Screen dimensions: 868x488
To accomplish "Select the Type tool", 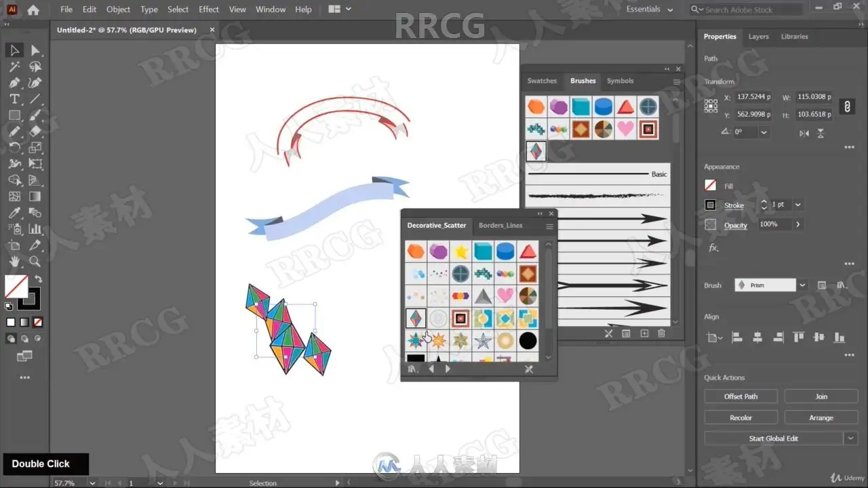I will coord(14,99).
